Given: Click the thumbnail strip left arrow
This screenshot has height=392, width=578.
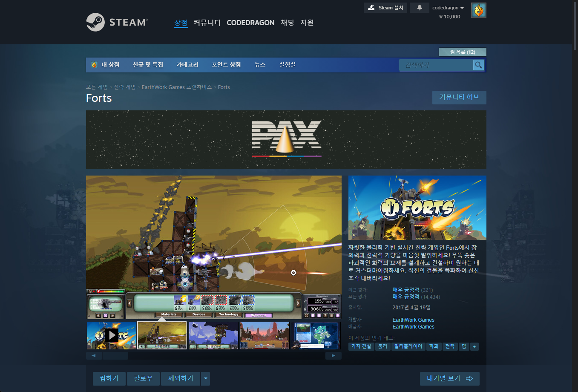Looking at the screenshot, I should pyautogui.click(x=94, y=355).
